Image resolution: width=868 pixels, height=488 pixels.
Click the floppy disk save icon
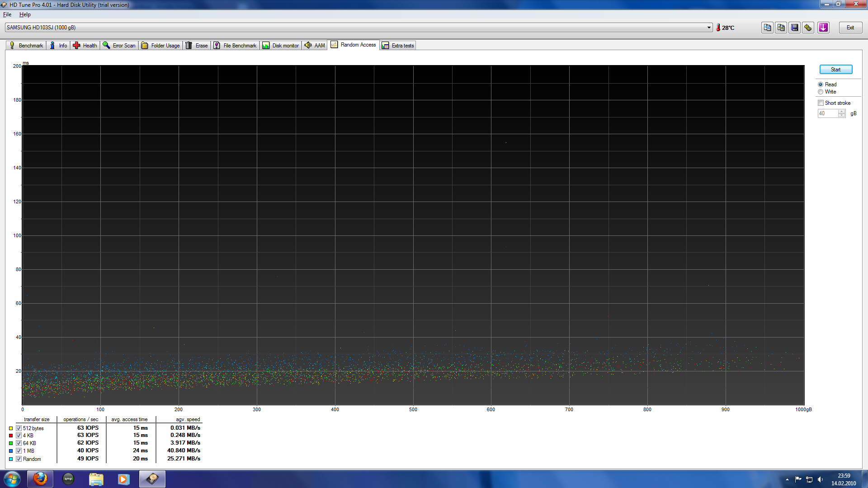click(794, 28)
